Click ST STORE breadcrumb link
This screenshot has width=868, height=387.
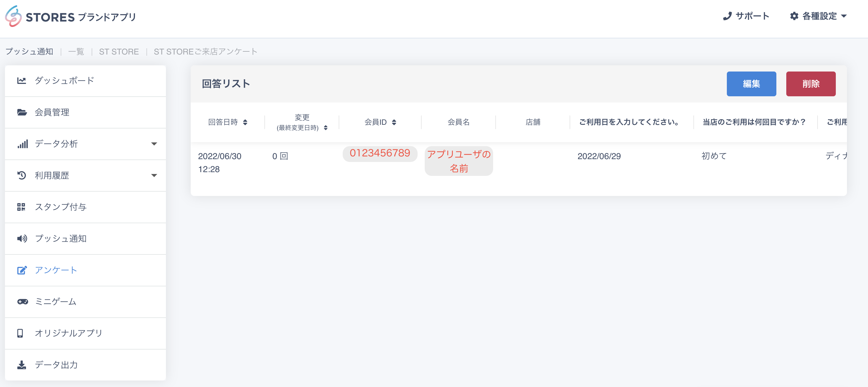coord(119,52)
